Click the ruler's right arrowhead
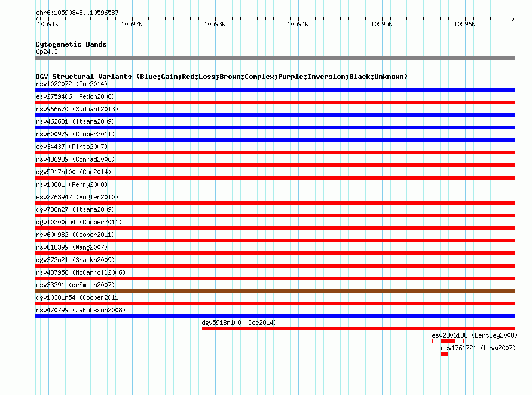Screen dimensions: 532x395 pyautogui.click(x=513, y=19)
